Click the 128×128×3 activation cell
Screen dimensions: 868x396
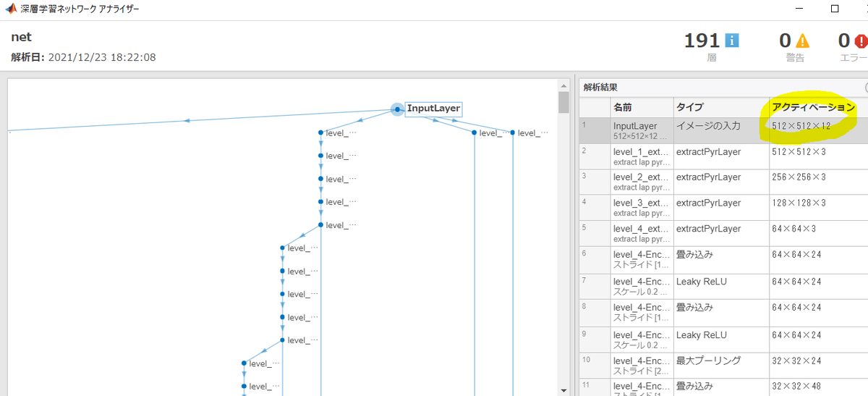click(818, 208)
